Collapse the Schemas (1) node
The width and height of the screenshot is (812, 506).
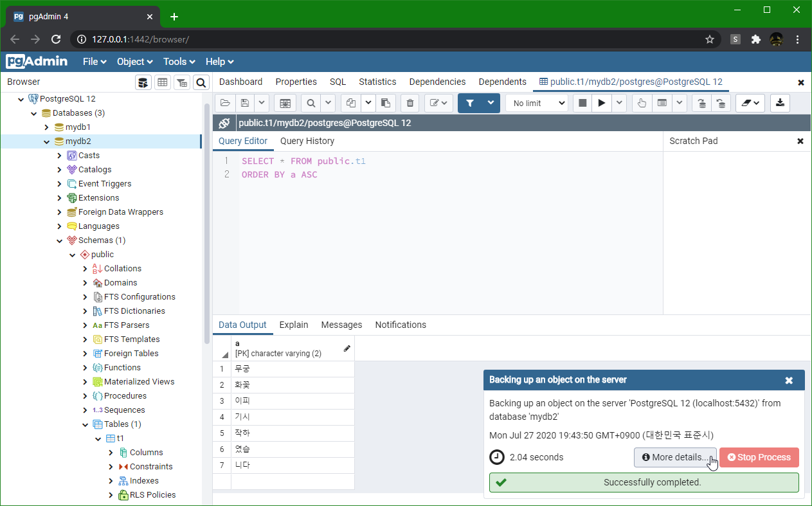[59, 240]
